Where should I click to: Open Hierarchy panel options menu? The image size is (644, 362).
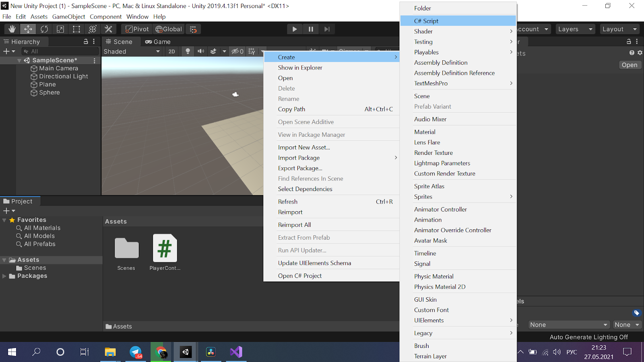click(94, 41)
